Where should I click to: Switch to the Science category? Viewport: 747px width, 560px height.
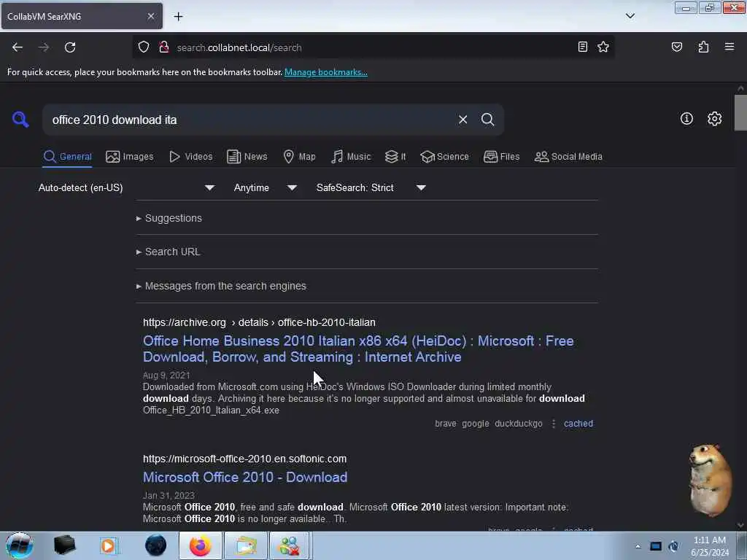(x=444, y=157)
